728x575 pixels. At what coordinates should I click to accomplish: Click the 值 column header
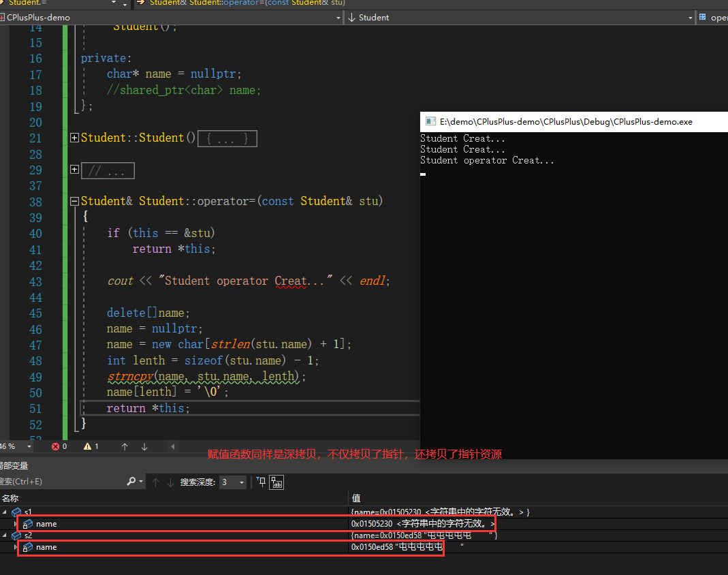(356, 499)
